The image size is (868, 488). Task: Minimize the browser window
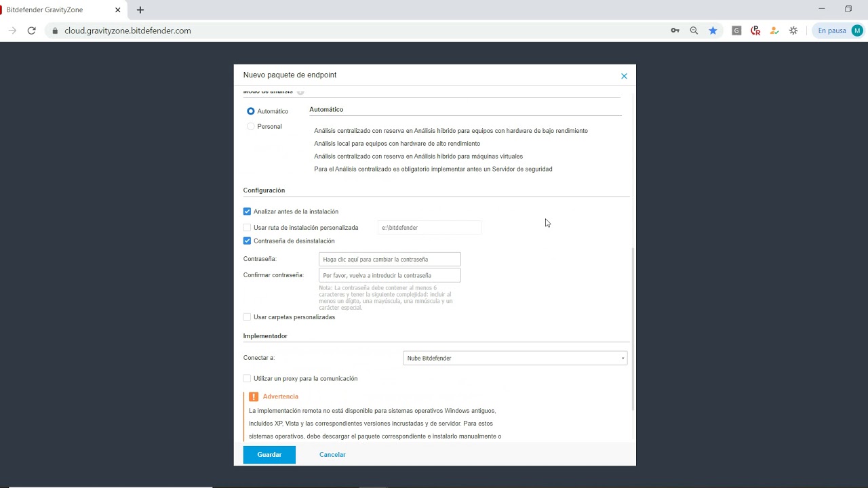pyautogui.click(x=822, y=9)
